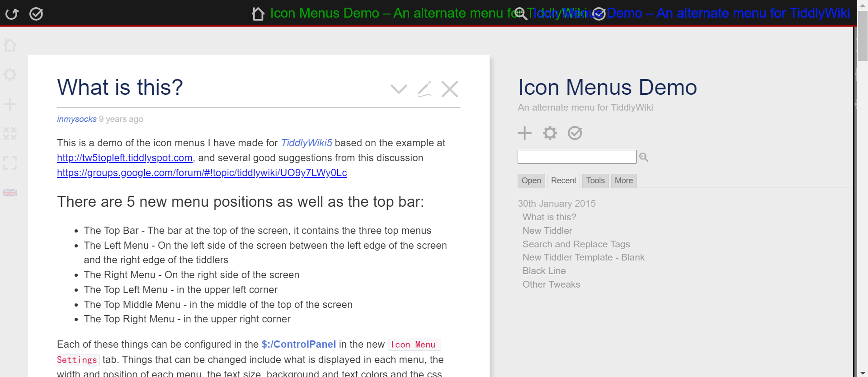Open the $:/ControlPanel link
Screen dimensions: 868x377
(x=299, y=344)
